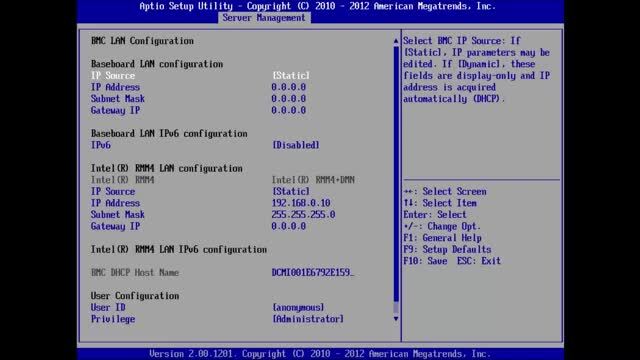This screenshot has height=360, width=640.
Task: Click +/-: Change Opt. hint
Action: click(442, 227)
